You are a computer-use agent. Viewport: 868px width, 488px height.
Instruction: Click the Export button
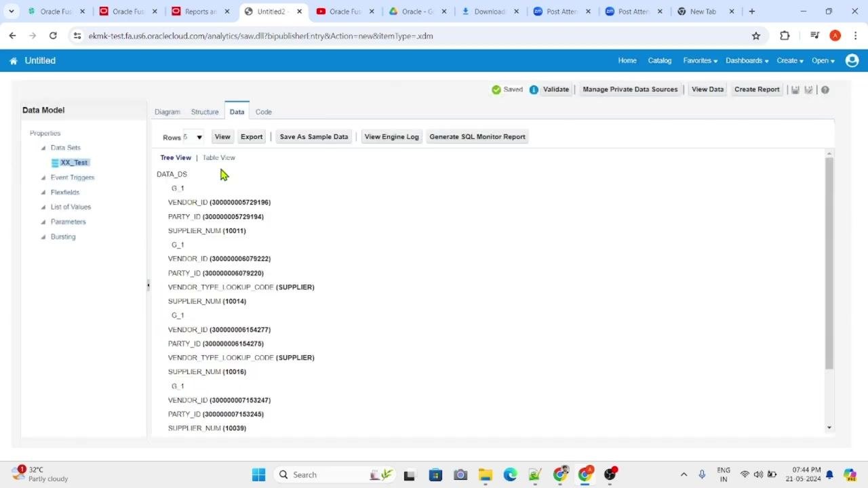(x=252, y=137)
